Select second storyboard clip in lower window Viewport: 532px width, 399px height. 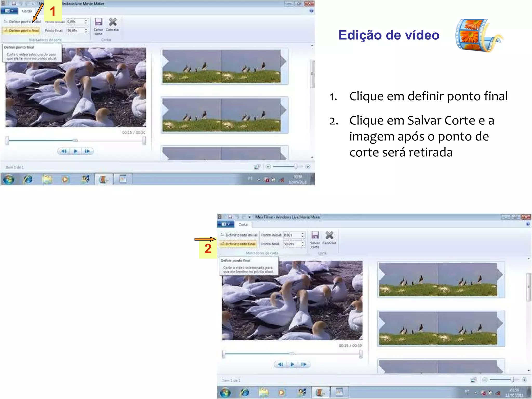point(441,328)
